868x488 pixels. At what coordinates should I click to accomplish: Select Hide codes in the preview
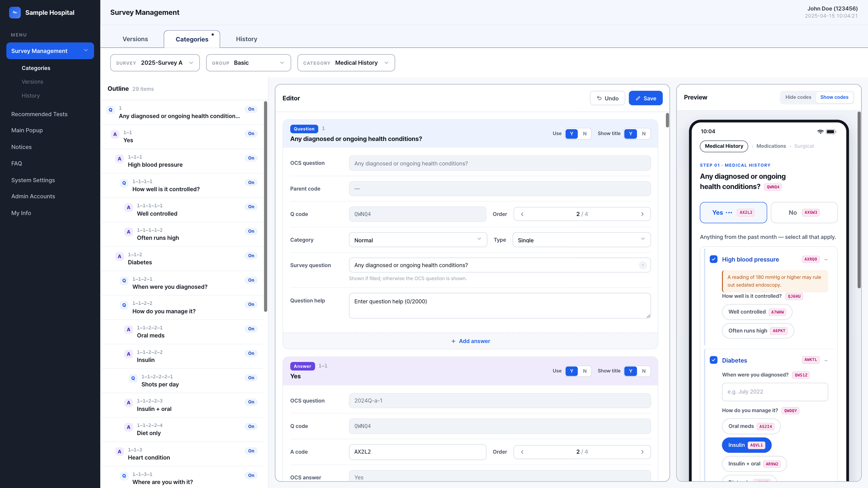tap(798, 97)
